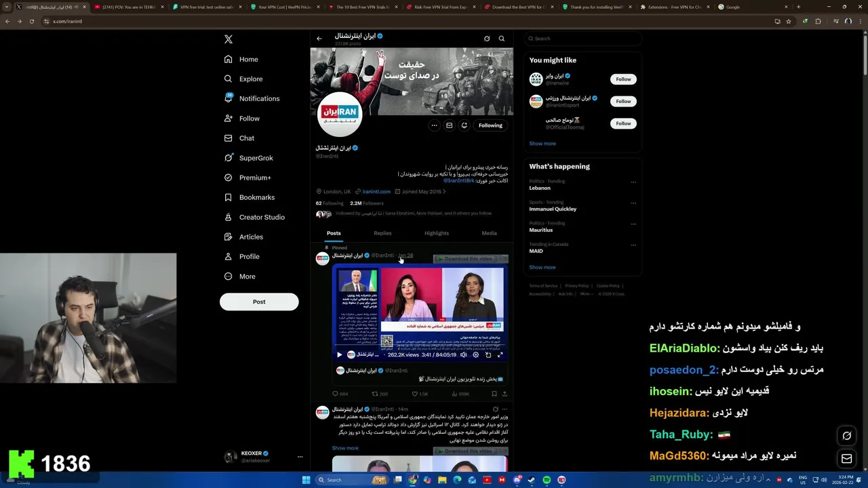Open Bookmarks in the sidebar
868x488 pixels.
pos(249,197)
